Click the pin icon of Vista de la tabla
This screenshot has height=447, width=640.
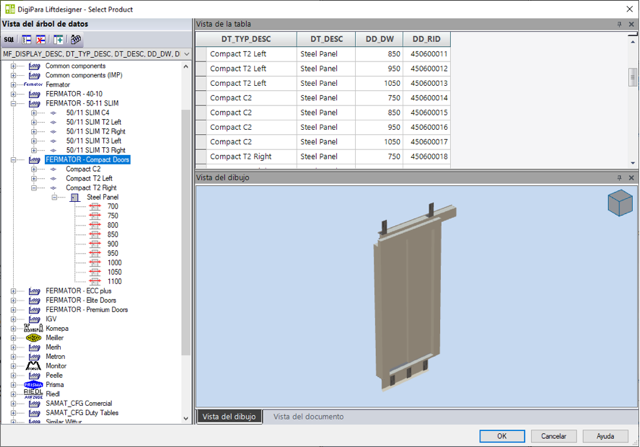click(x=619, y=24)
